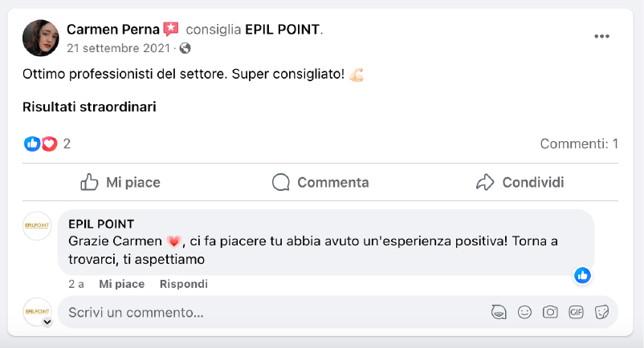Screen dimensions: 644x348
Task: Click the globe public audience icon
Action: [x=185, y=48]
